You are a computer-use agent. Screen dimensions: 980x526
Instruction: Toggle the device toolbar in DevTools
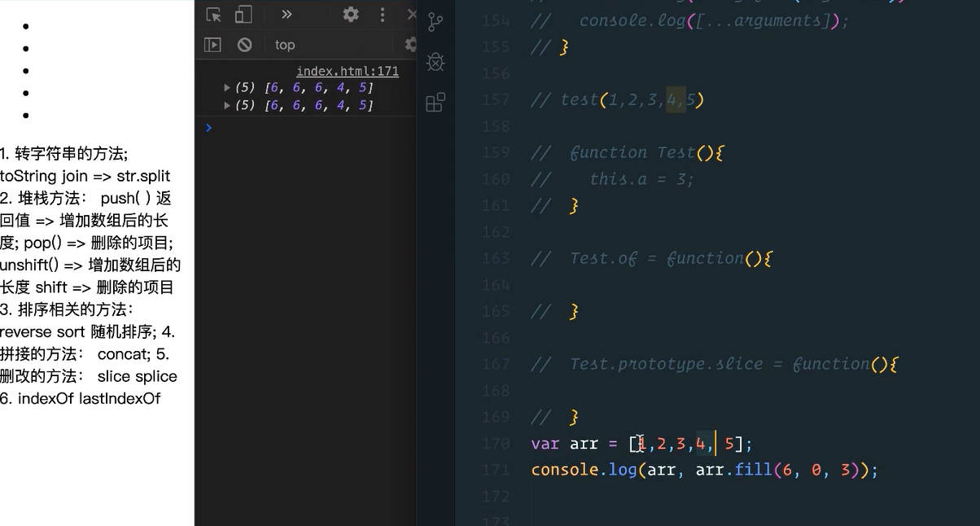[243, 15]
